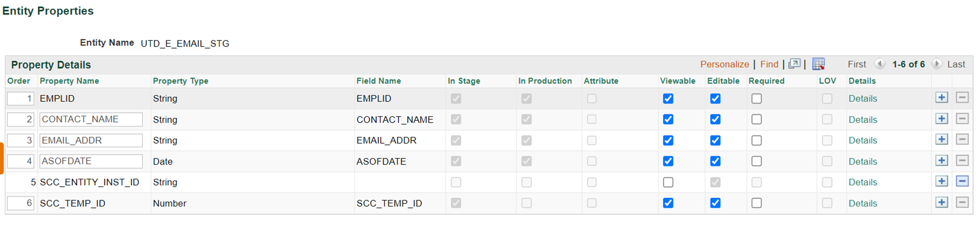Toggle Editable checkbox for CONTACT_NAME
Screen dimensions: 980x225
(715, 119)
